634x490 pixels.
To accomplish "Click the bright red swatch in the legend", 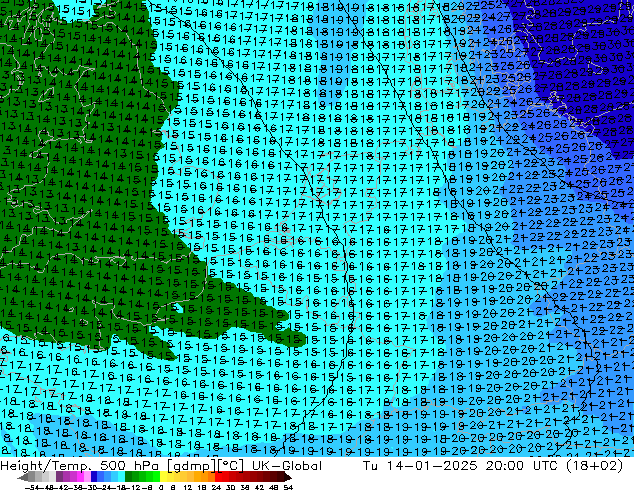I will pos(218,477).
